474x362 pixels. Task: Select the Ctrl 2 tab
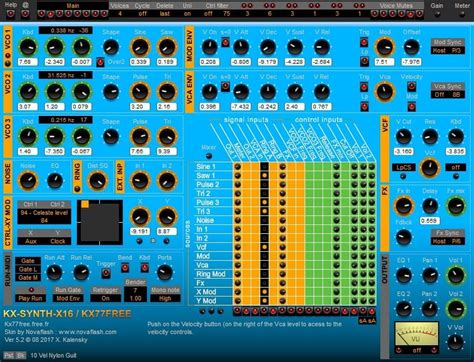[57, 204]
